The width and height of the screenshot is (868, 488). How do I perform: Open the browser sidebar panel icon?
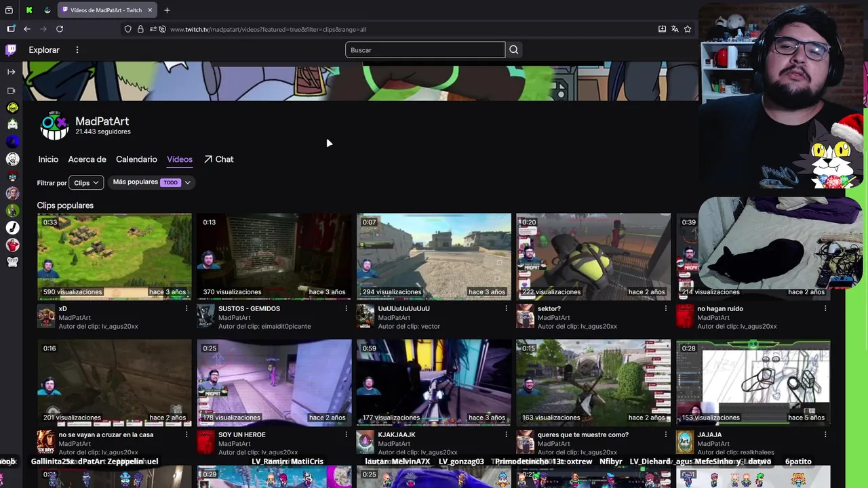11,29
